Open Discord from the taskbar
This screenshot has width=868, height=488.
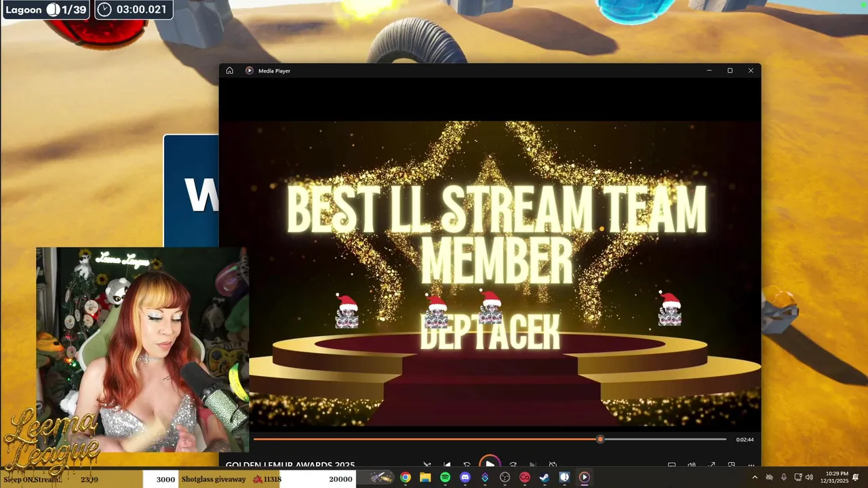pos(465,478)
